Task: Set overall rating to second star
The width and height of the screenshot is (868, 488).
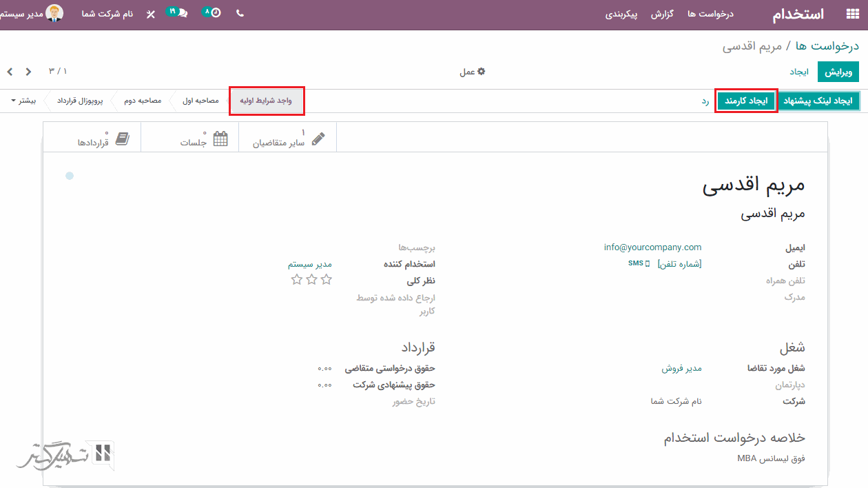Action: tap(311, 280)
